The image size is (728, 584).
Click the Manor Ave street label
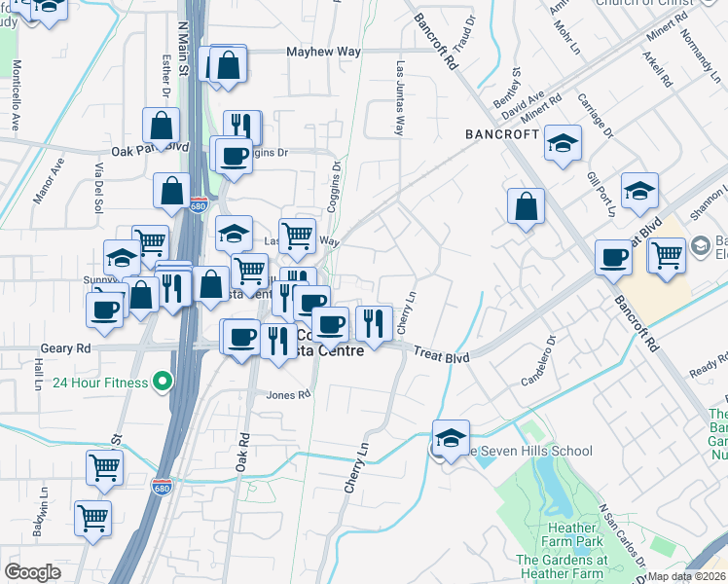pyautogui.click(x=49, y=181)
